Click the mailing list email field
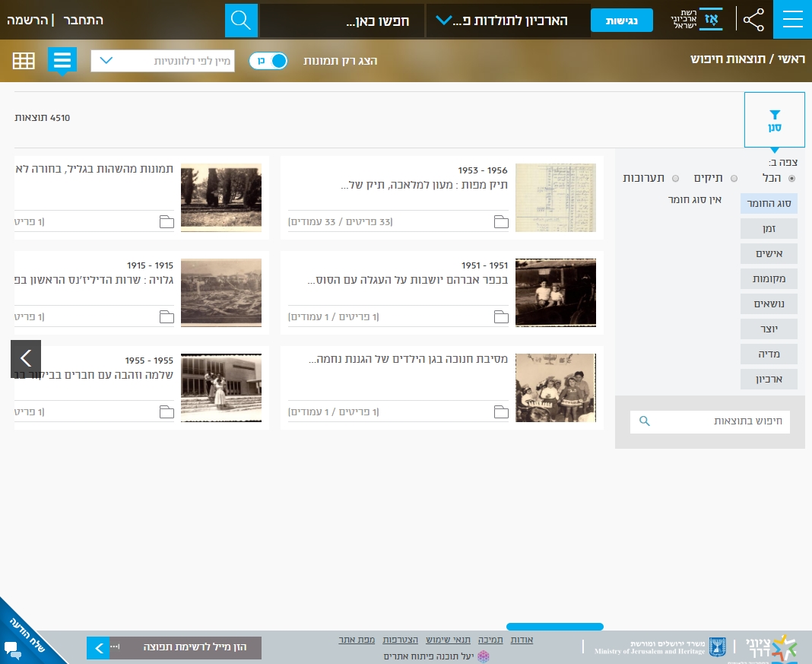Viewport: 812px width, 664px height. point(186,648)
